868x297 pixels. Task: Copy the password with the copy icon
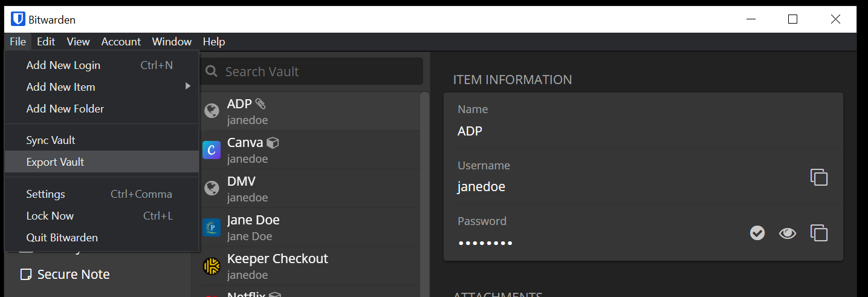pyautogui.click(x=818, y=233)
